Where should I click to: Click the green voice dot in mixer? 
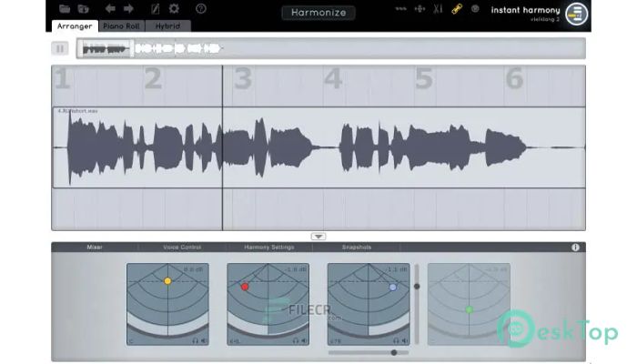pyautogui.click(x=470, y=310)
